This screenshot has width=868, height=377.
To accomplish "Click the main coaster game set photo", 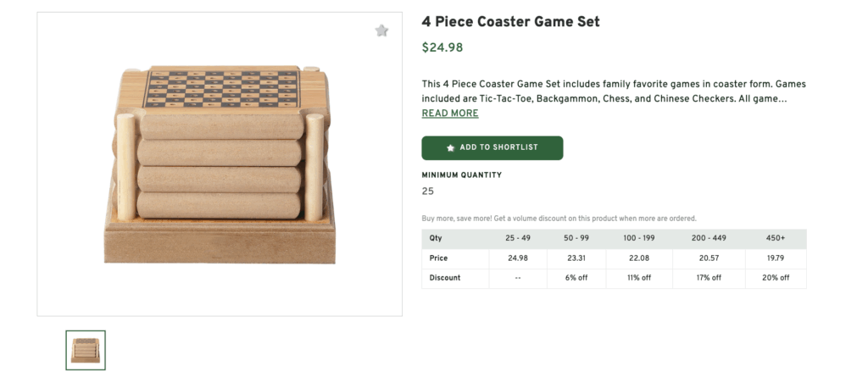I will click(x=220, y=164).
